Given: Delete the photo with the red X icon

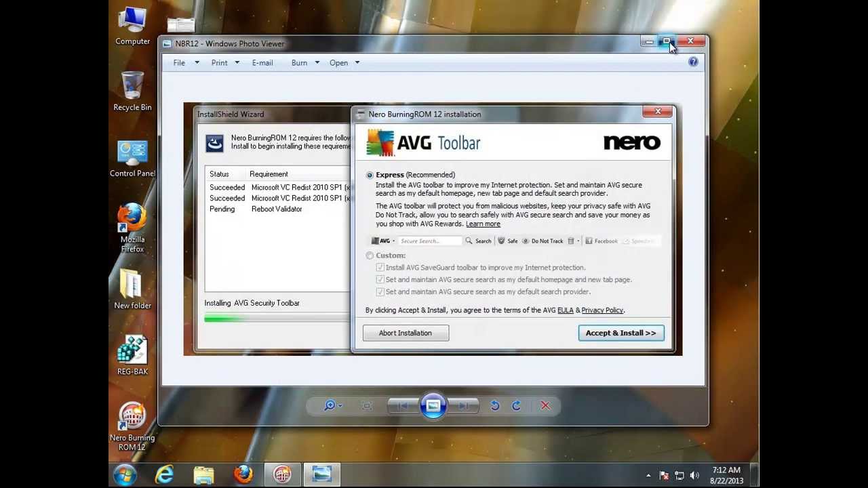Looking at the screenshot, I should (x=545, y=405).
